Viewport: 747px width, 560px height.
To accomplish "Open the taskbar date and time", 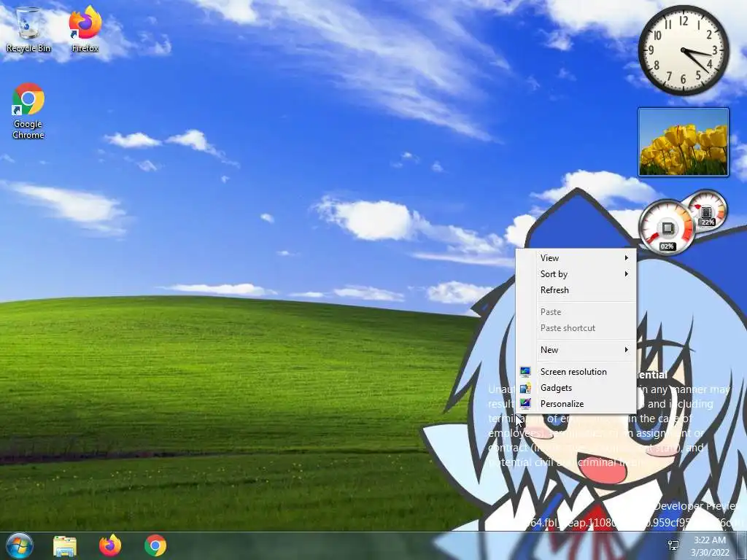I will 710,546.
